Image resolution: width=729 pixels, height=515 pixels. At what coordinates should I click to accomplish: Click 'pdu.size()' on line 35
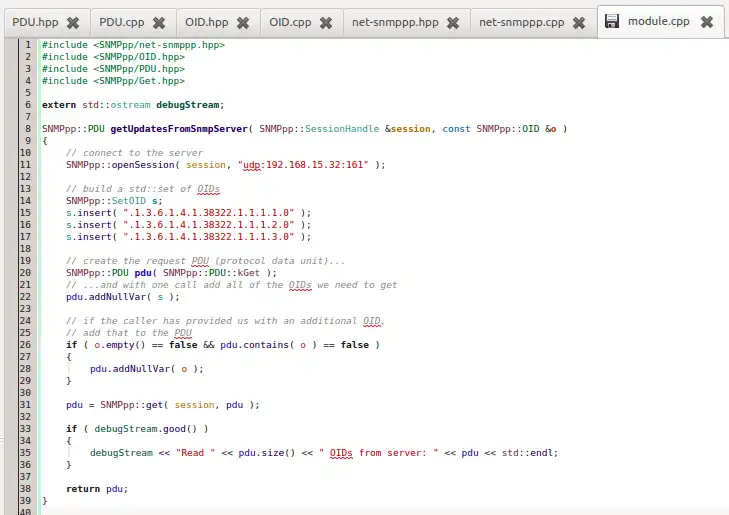267,453
